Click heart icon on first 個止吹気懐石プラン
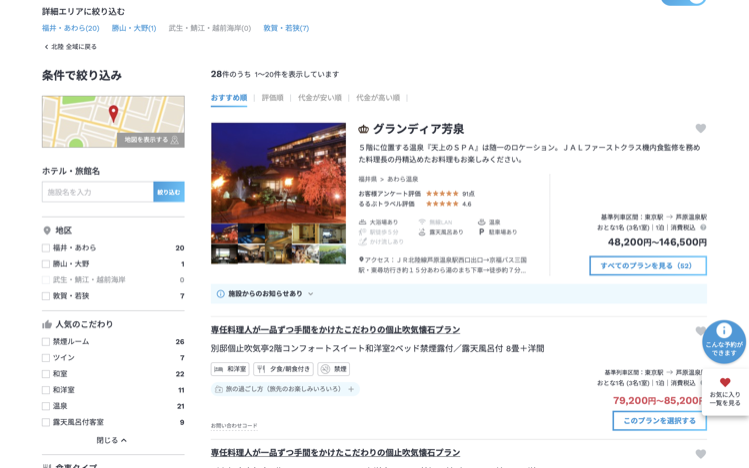749x468 pixels. 700,331
